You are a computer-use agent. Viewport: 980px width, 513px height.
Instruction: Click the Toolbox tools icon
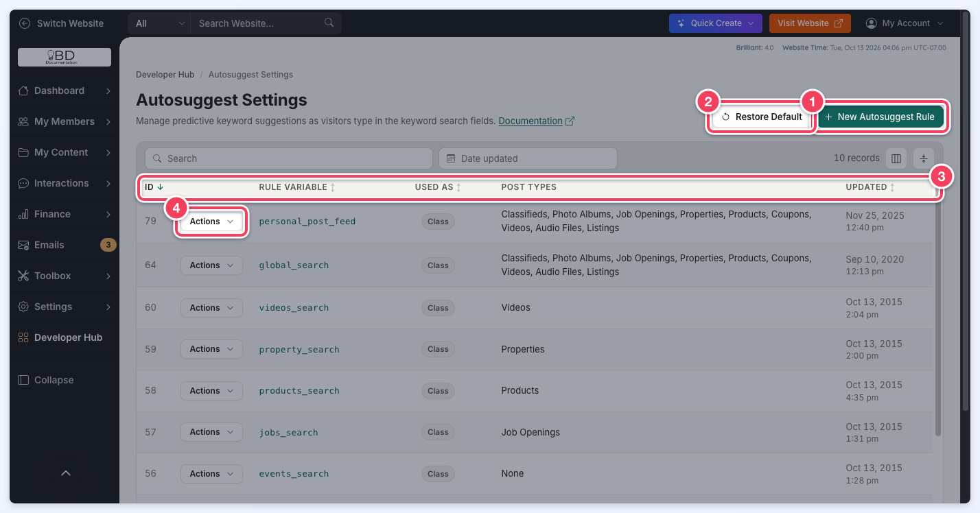(23, 276)
